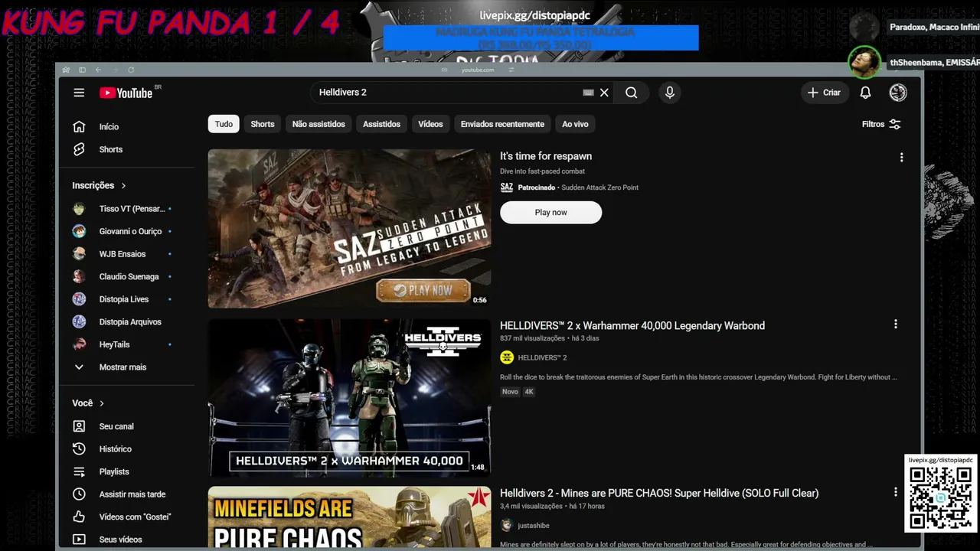Open the Warhammer 40,000 Legendary Warbond title
The image size is (980, 551).
coord(632,326)
